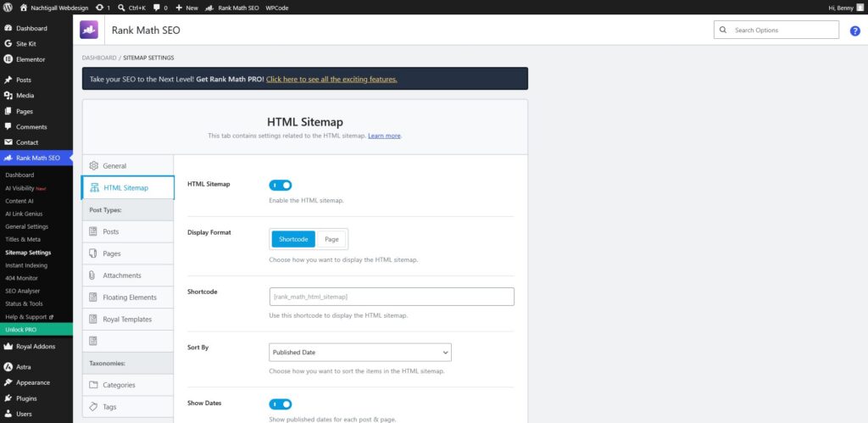Viewport: 868px width, 423px height.
Task: Open SEO Analyser submenu item
Action: coord(23,291)
